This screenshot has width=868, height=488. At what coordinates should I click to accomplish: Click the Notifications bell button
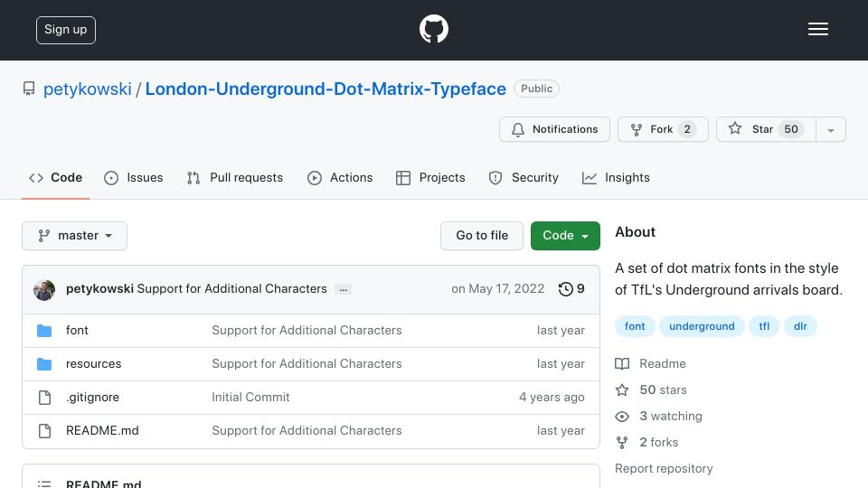pos(554,129)
